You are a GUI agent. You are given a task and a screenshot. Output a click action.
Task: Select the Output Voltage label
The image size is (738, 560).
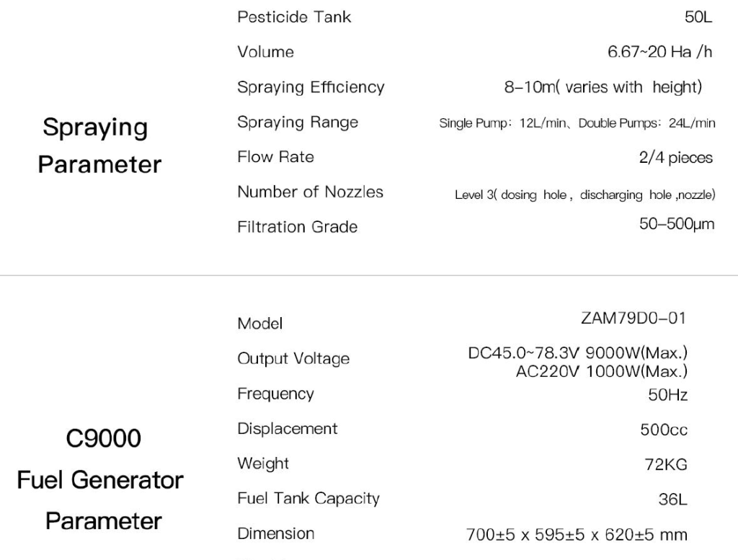click(x=293, y=359)
